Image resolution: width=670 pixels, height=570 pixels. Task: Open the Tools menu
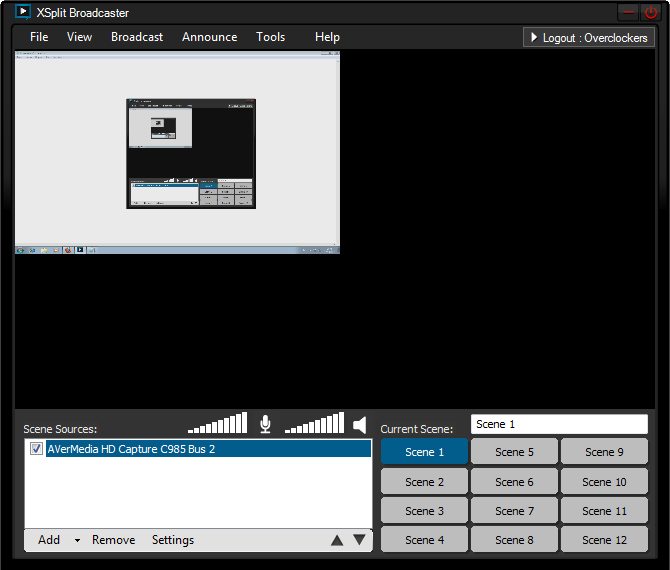pos(270,37)
